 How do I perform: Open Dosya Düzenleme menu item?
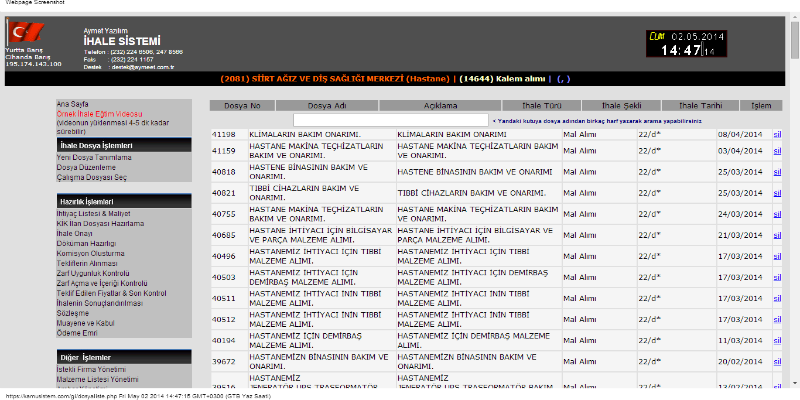coord(86,167)
